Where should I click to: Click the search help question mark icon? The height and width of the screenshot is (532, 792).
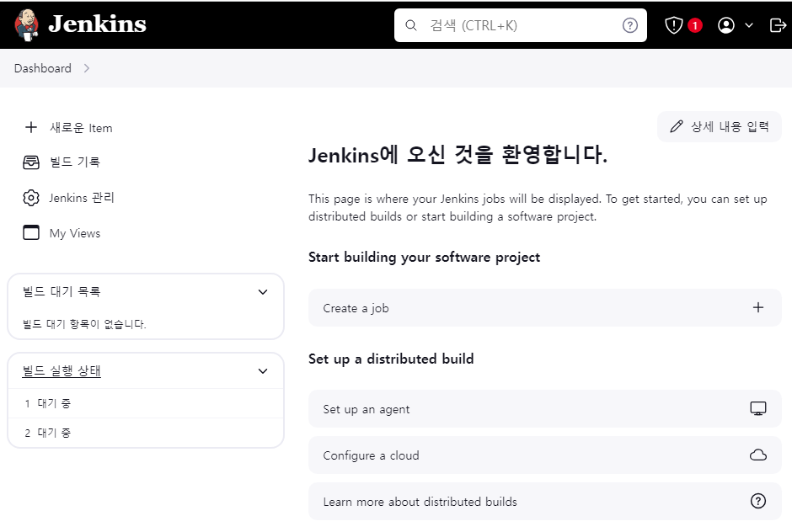(629, 25)
